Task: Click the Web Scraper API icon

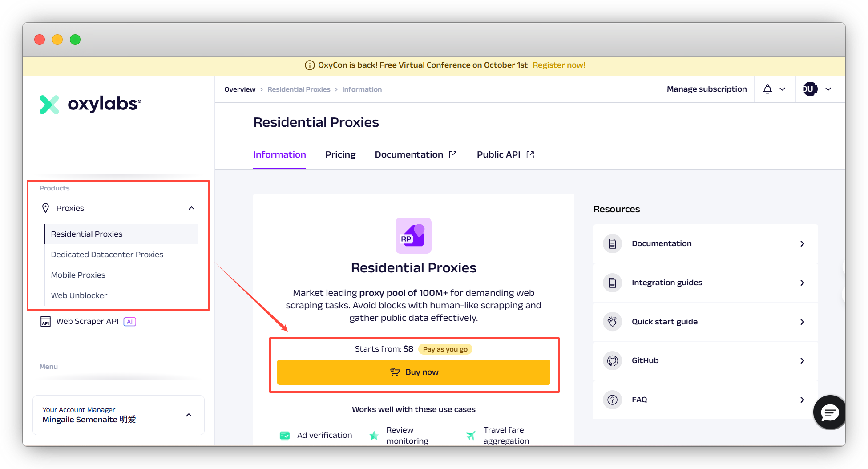Action: [x=45, y=321]
